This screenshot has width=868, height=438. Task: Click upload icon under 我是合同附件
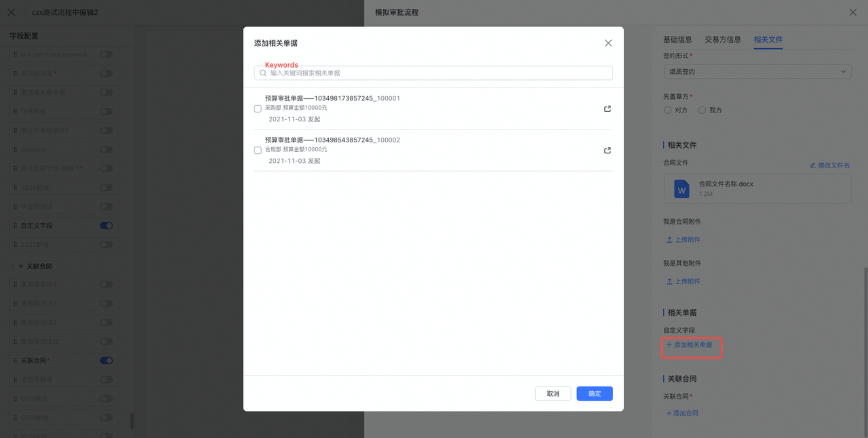(669, 240)
